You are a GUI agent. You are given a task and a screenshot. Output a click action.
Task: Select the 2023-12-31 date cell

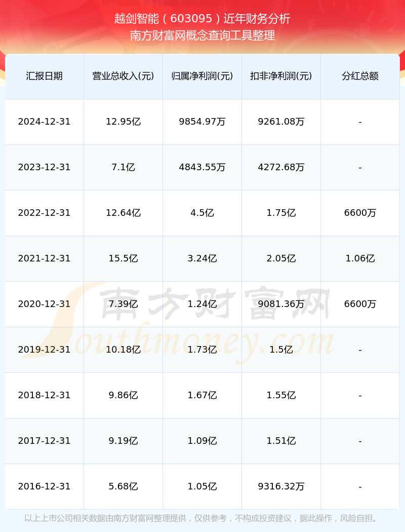point(45,167)
